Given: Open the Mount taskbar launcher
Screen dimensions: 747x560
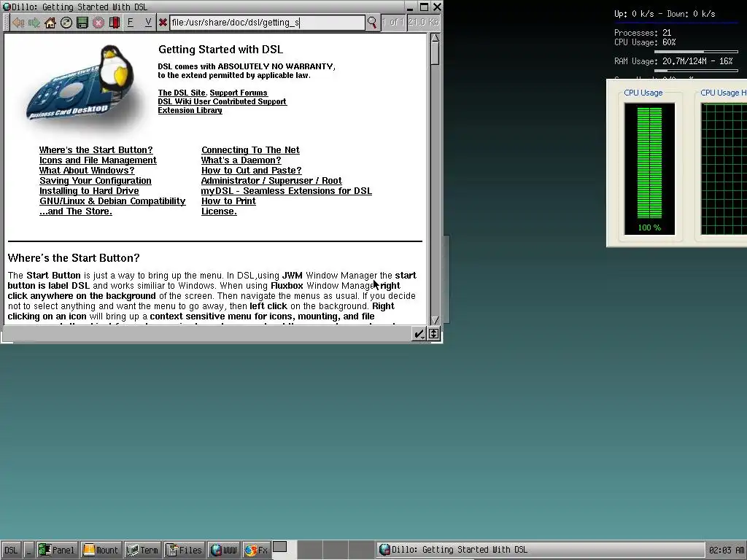Looking at the screenshot, I should 101,550.
